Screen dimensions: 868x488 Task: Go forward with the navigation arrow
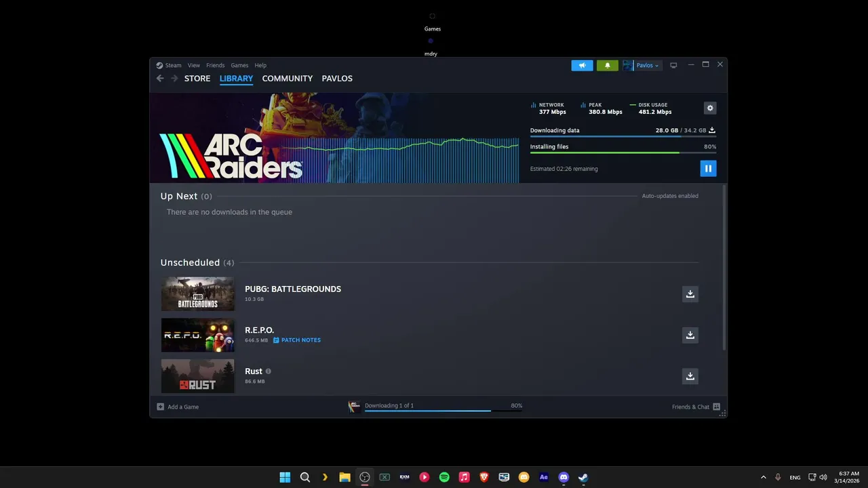[174, 79]
